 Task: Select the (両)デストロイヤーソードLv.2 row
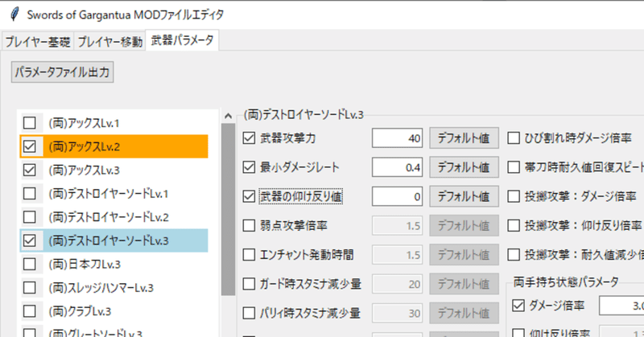(114, 216)
